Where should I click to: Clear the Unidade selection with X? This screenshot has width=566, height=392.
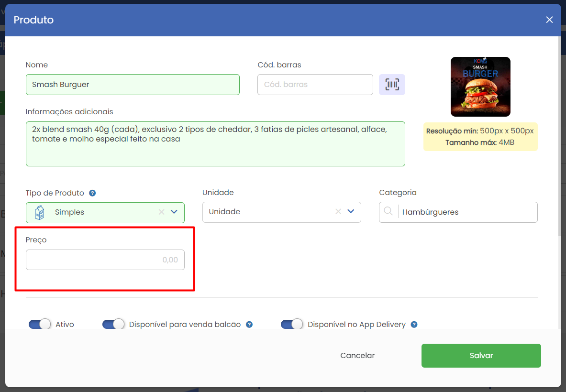338,212
